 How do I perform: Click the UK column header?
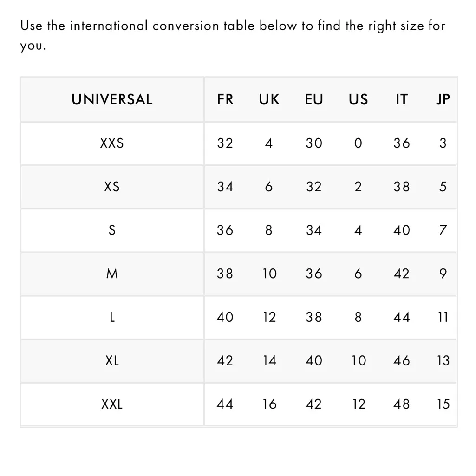click(269, 99)
